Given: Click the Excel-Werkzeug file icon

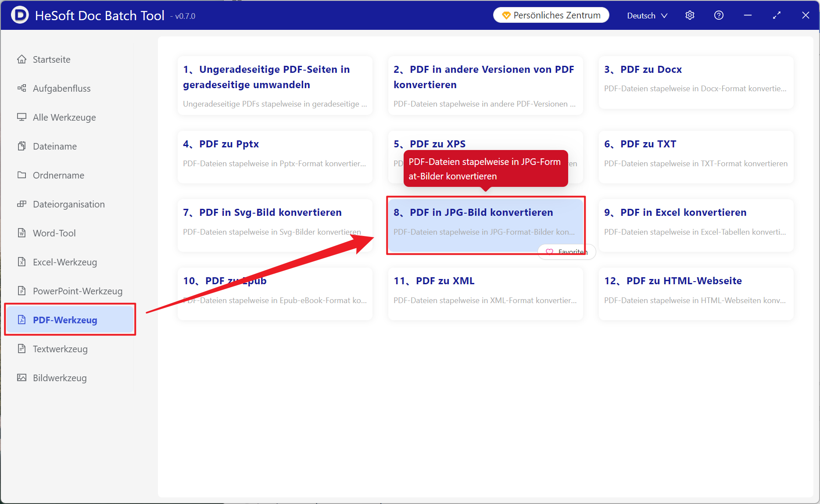Looking at the screenshot, I should point(21,262).
